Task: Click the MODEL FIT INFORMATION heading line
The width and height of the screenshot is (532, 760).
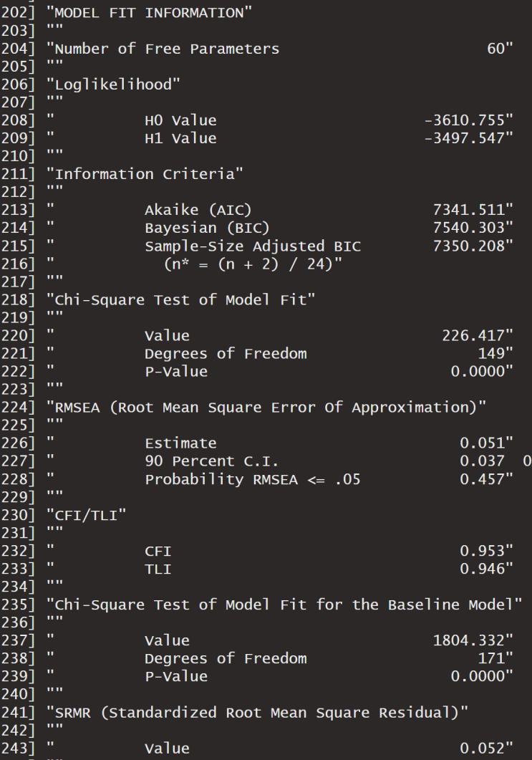Action: [149, 13]
